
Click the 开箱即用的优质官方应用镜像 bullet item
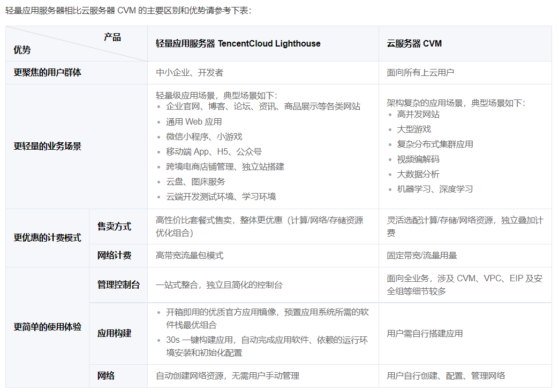(x=267, y=319)
